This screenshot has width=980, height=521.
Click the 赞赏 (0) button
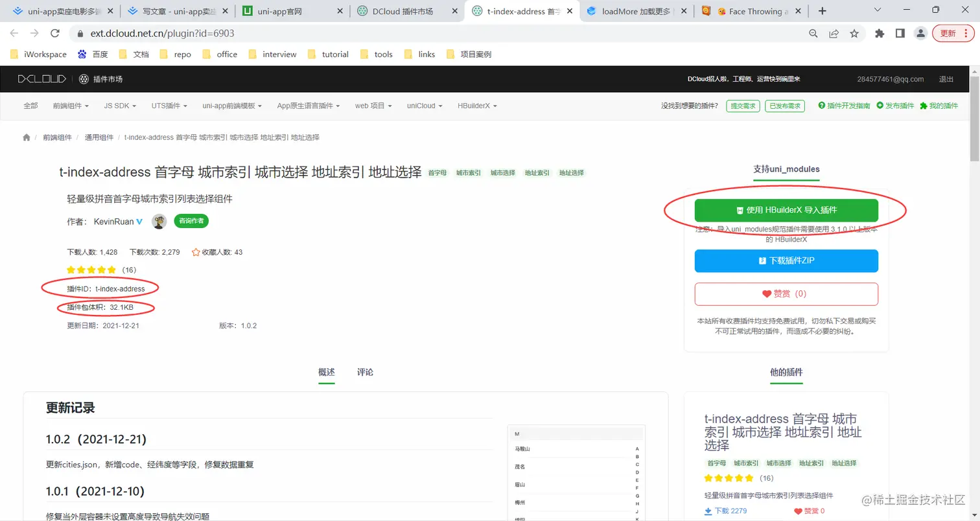point(786,294)
